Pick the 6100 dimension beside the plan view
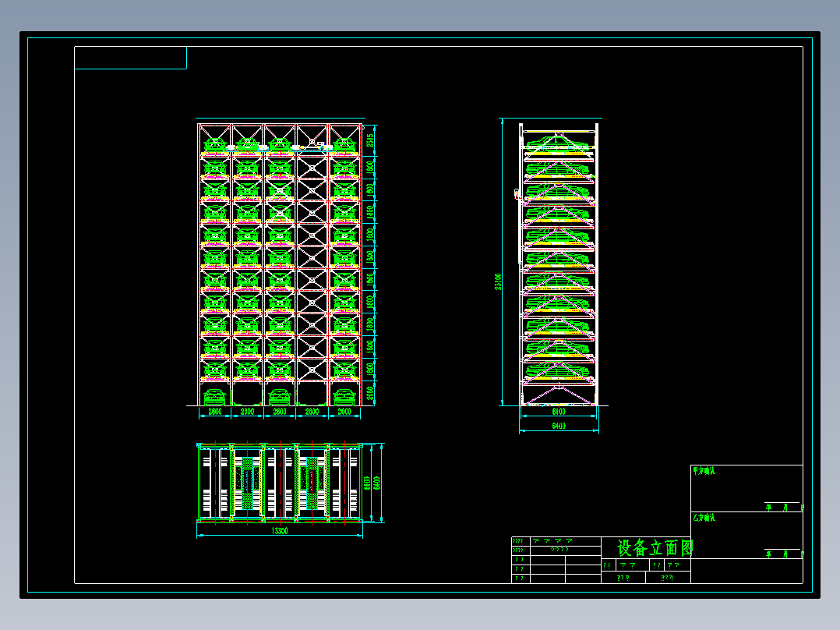Screen dimensions: 840x630 tap(367, 483)
